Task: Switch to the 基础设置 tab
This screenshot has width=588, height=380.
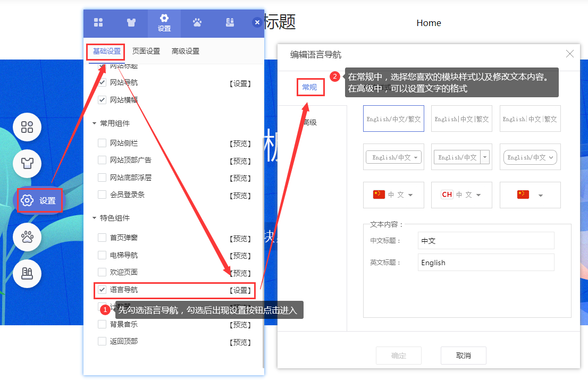Action: pos(106,52)
